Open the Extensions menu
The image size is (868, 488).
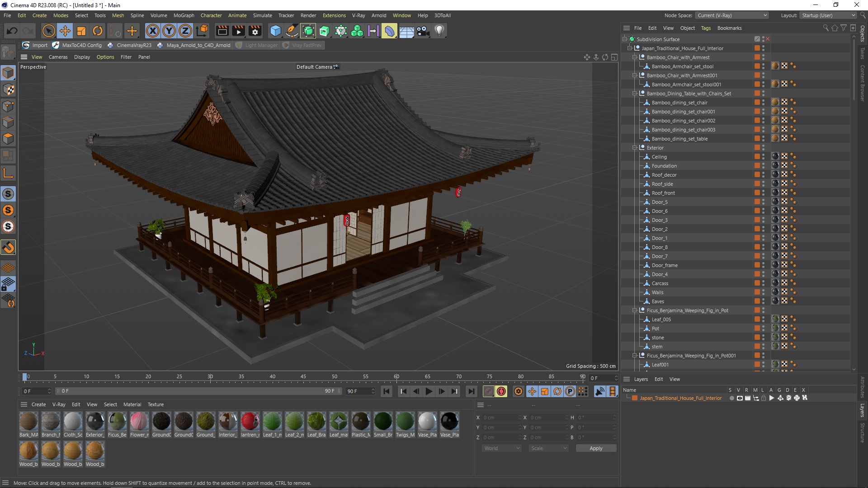tap(334, 15)
